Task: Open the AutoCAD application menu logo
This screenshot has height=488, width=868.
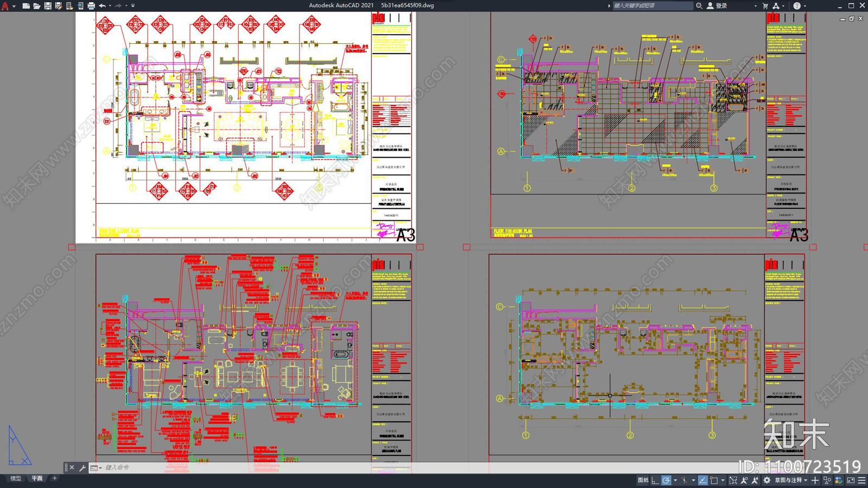Action: [5, 5]
